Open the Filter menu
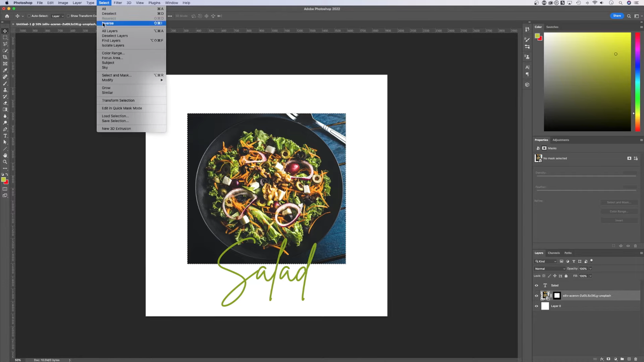644x362 pixels. (x=118, y=3)
